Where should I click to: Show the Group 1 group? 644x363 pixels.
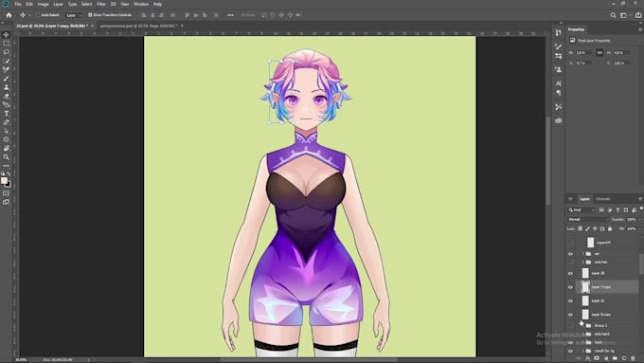[570, 326]
